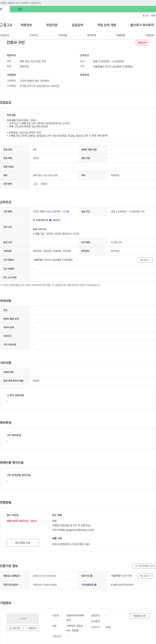The width and height of the screenshot is (156, 644).
Task: Click help icon next to 주 소정근로시간
Action: point(50,220)
